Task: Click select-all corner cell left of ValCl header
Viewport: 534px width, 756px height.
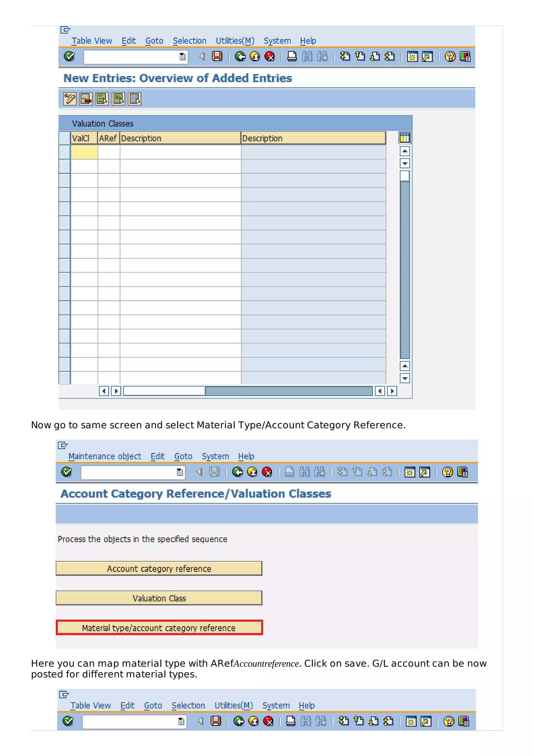Action: (x=64, y=138)
